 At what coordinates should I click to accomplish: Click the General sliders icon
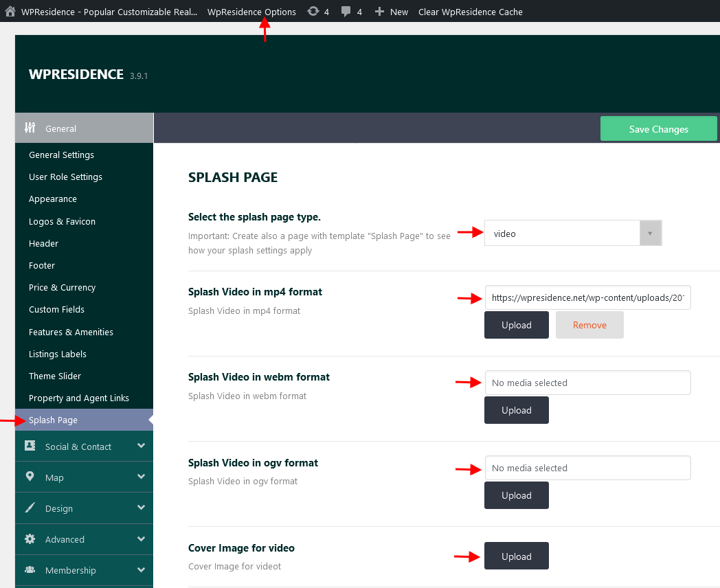click(30, 128)
